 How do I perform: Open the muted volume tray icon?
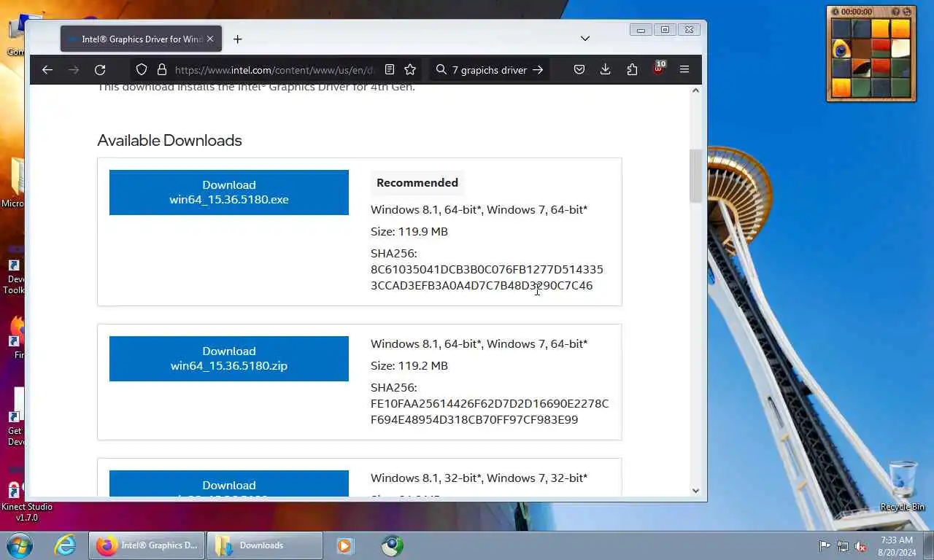click(861, 545)
